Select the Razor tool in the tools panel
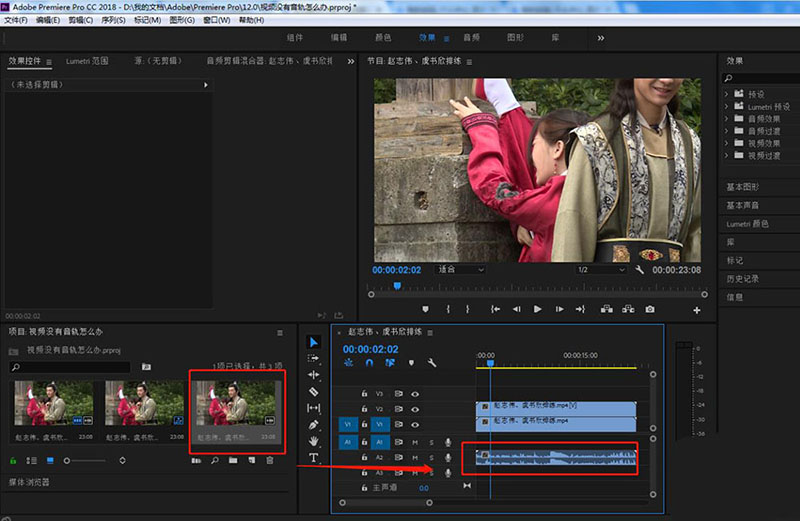 (x=313, y=392)
